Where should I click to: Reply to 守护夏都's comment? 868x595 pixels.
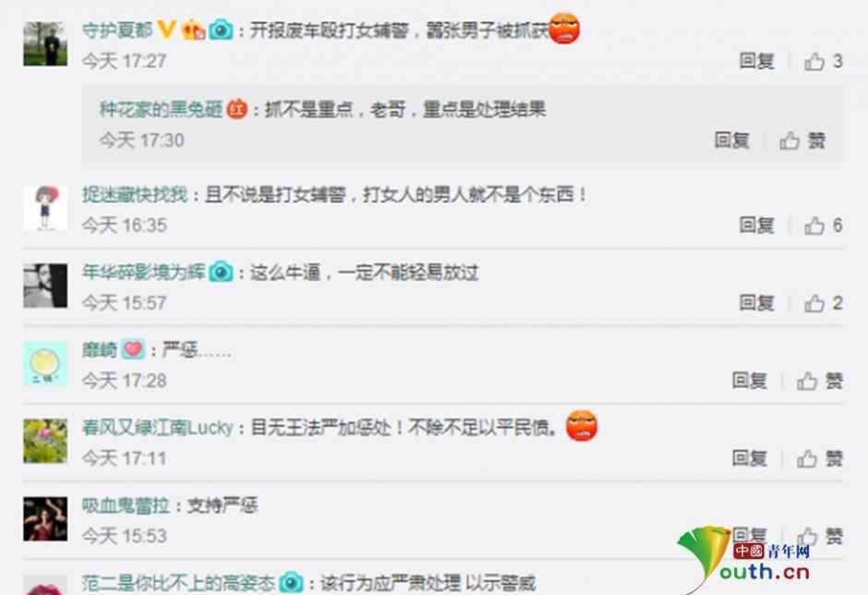click(757, 61)
